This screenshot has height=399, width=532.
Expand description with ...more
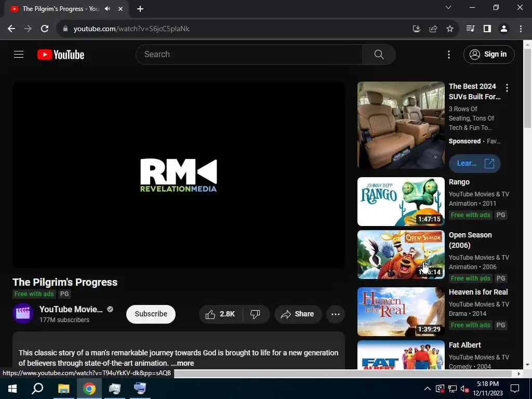click(182, 363)
